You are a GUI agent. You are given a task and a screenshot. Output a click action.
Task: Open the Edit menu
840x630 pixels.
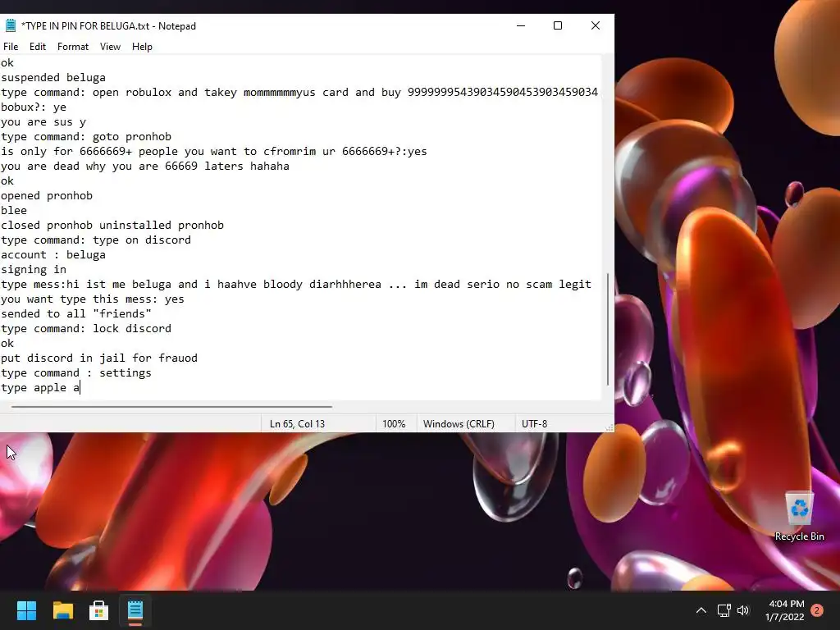(38, 47)
